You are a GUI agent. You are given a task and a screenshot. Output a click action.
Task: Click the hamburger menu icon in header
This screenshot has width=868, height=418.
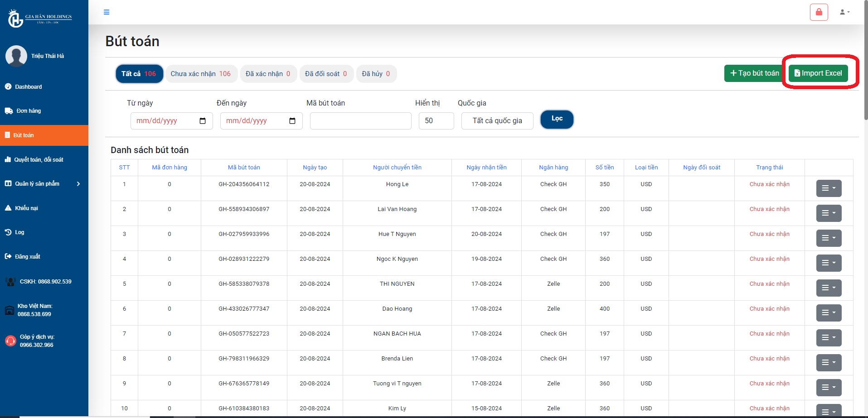click(107, 12)
